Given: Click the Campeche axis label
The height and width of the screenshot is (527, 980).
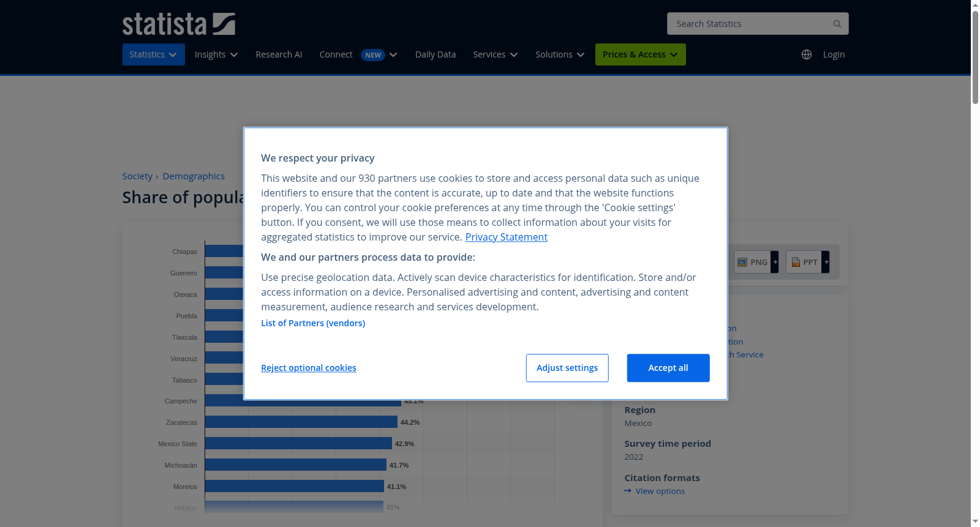Looking at the screenshot, I should click(x=181, y=401).
